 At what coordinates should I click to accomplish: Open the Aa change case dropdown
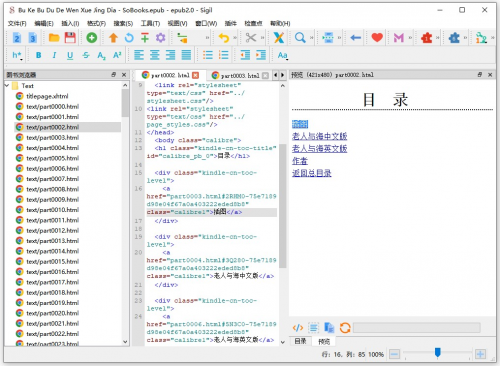282,55
